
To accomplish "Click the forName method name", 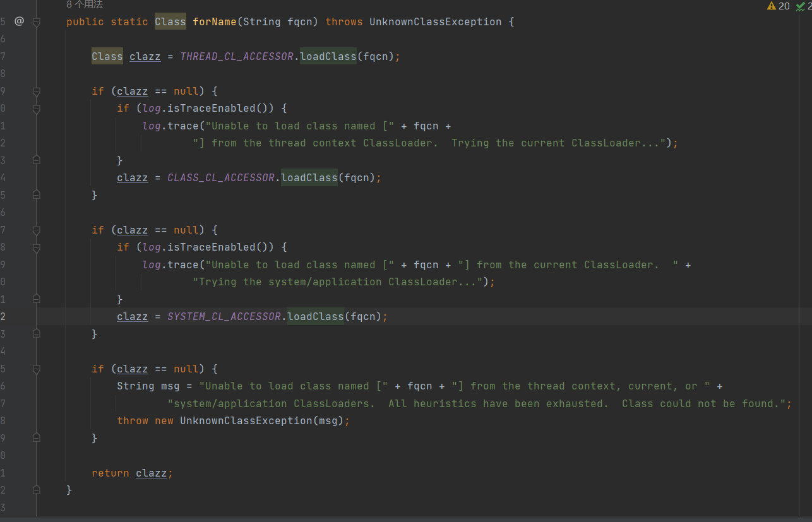I will pyautogui.click(x=214, y=22).
